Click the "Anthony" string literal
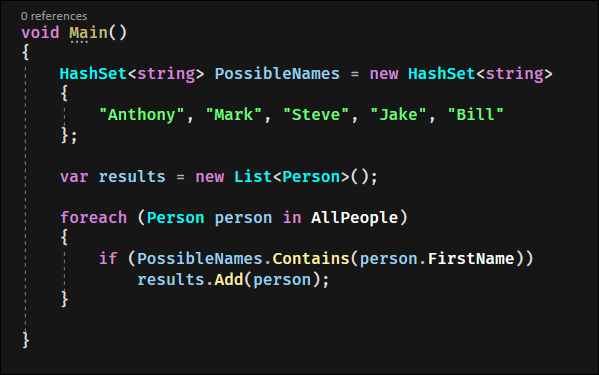 point(142,115)
